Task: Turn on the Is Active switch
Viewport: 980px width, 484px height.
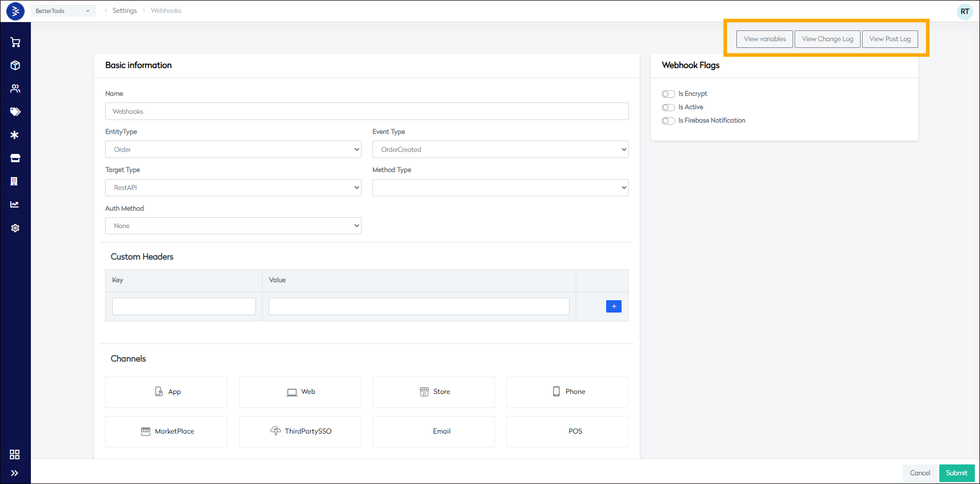Action: click(x=668, y=107)
